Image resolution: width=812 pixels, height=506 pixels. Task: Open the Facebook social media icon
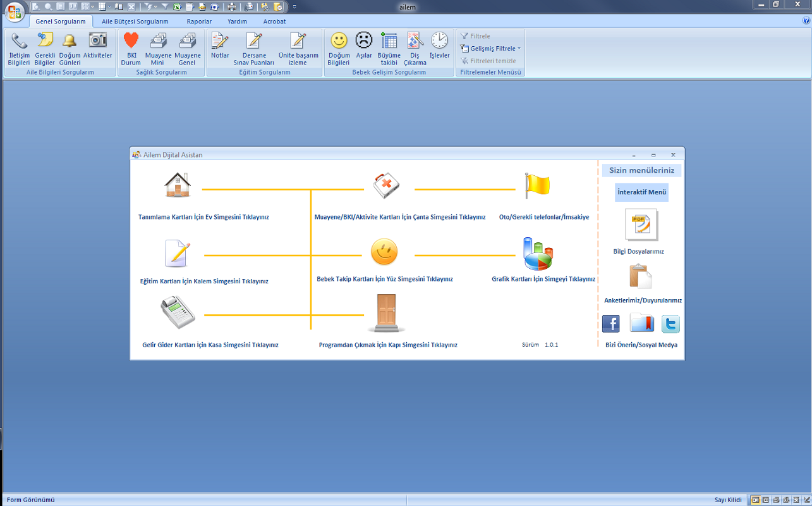click(x=610, y=324)
